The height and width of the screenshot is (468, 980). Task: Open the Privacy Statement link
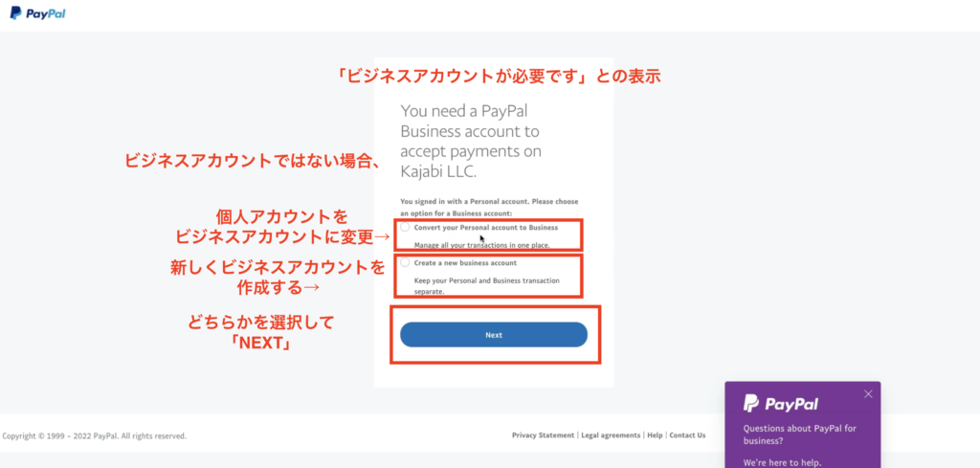pos(543,435)
